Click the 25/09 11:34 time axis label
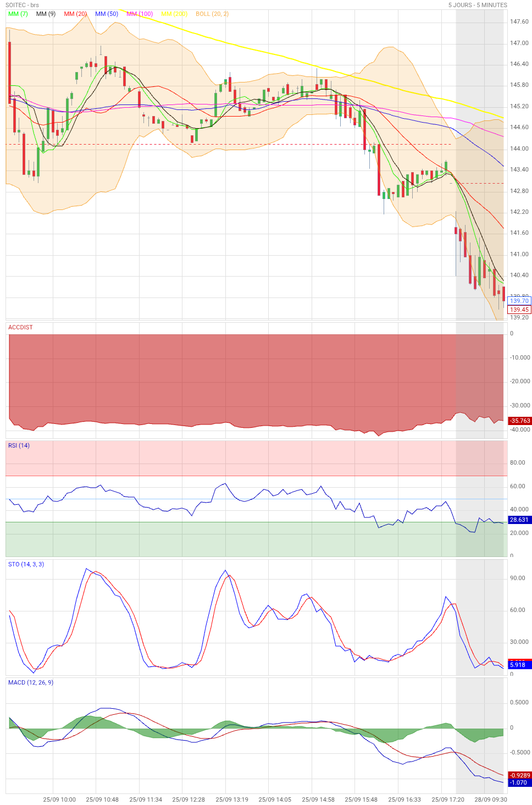The height and width of the screenshot is (805, 532). [146, 800]
